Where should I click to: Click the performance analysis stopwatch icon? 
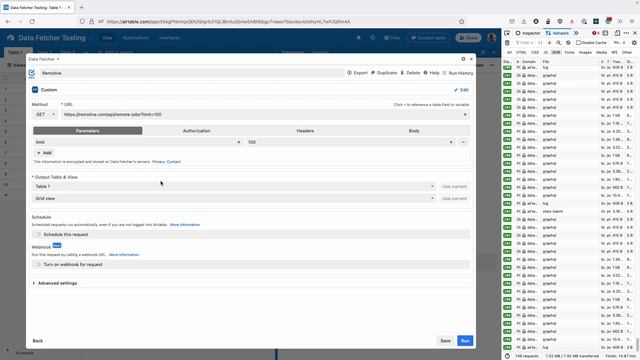[507, 356]
